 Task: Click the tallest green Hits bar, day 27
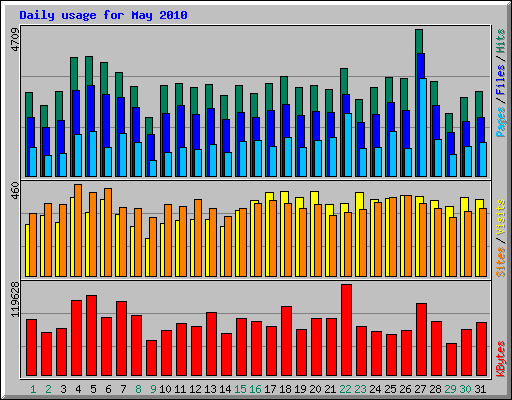pos(419,41)
